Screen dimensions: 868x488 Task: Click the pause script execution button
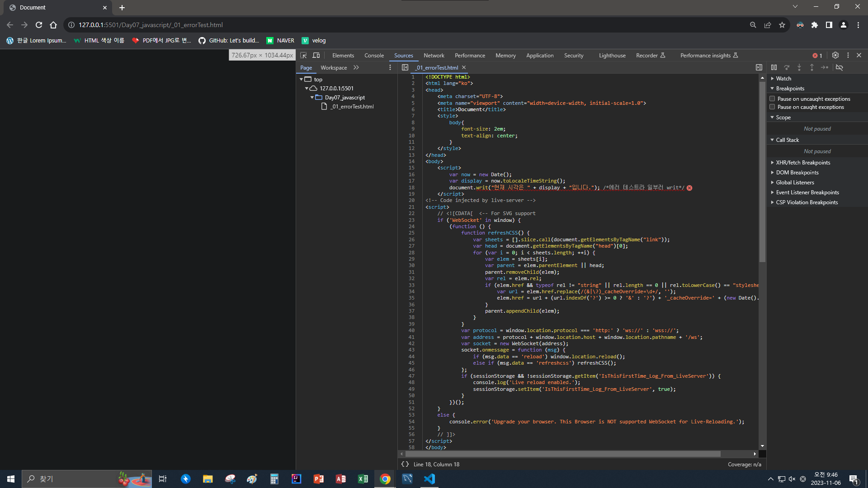[774, 67]
